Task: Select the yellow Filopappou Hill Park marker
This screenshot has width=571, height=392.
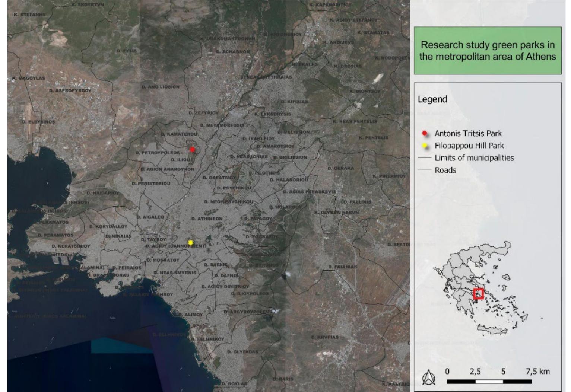Action: (x=191, y=242)
